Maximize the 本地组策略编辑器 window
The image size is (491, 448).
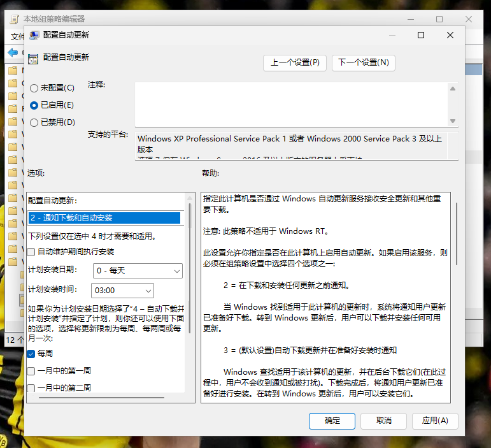pos(439,19)
